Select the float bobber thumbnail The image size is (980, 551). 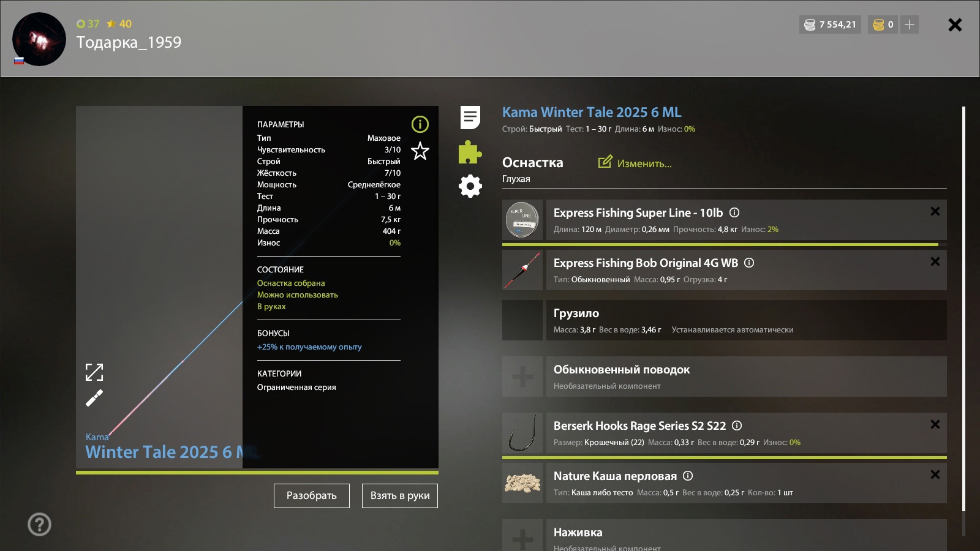coord(522,270)
